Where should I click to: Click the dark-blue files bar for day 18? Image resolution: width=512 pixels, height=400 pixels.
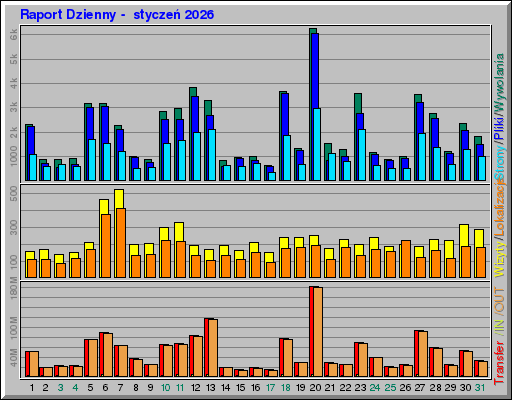[285, 114]
